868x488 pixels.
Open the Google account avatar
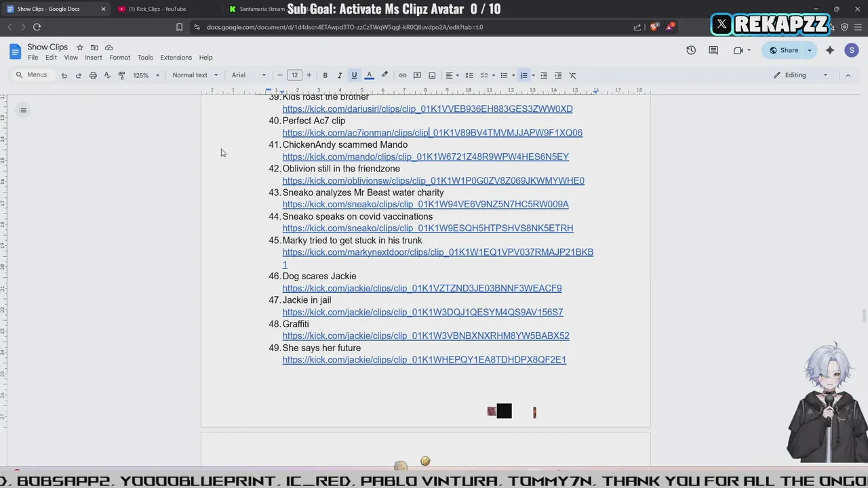[852, 50]
